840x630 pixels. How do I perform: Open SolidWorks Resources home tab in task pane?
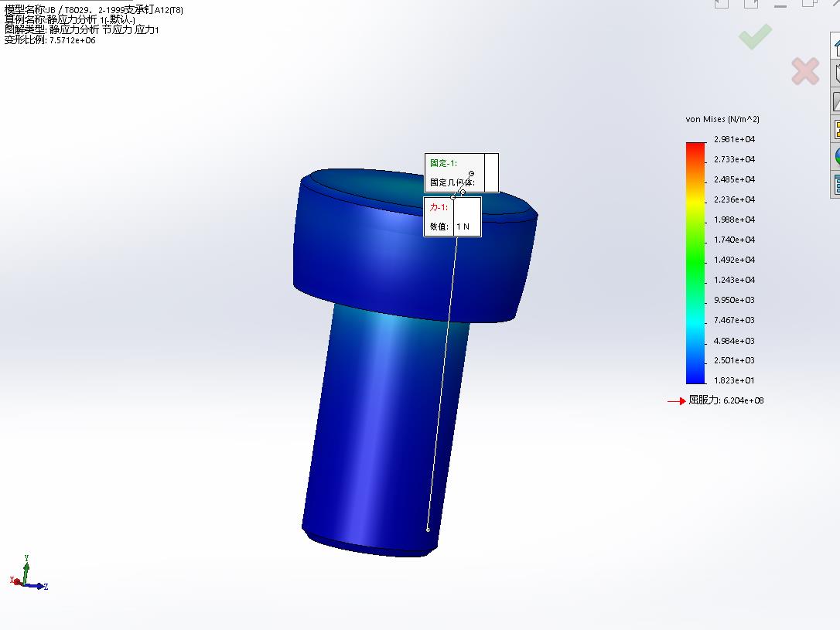[835, 46]
